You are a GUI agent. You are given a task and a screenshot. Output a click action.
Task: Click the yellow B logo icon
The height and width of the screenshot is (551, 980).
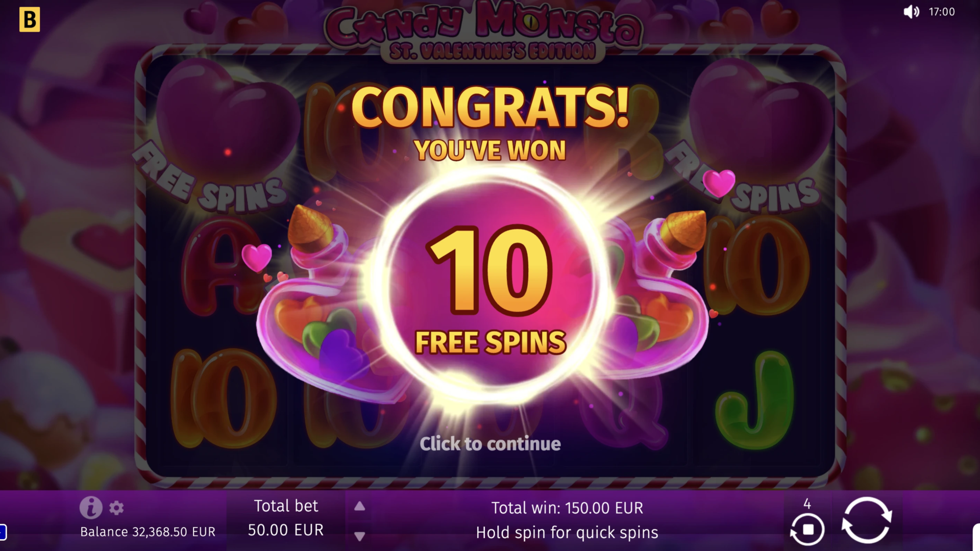coord(30,19)
